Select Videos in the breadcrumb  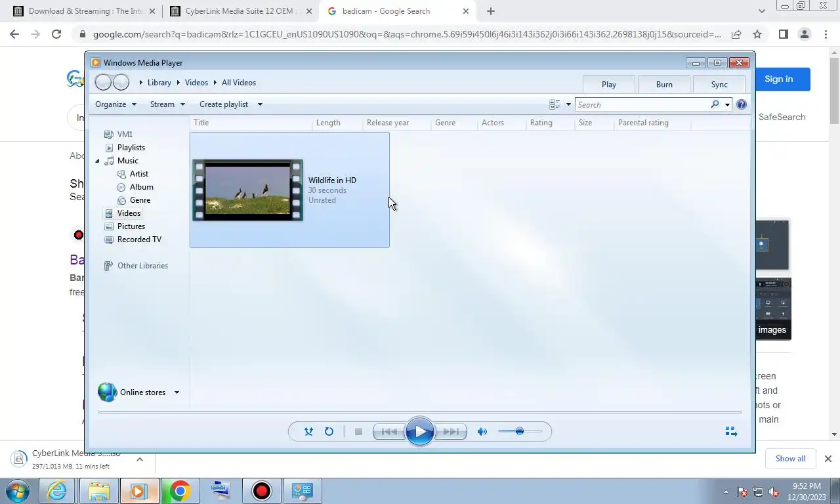pos(196,83)
